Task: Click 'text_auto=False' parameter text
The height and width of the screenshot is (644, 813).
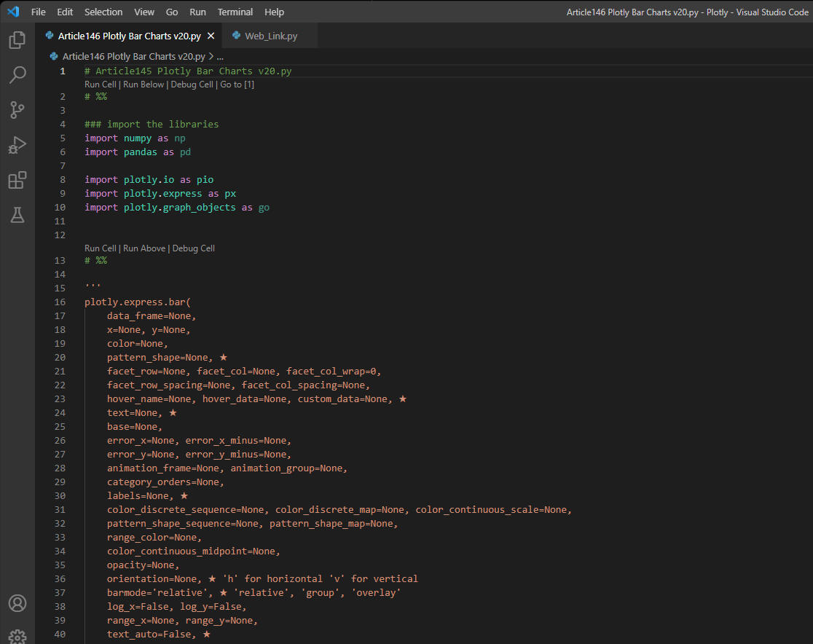Action: coord(149,634)
